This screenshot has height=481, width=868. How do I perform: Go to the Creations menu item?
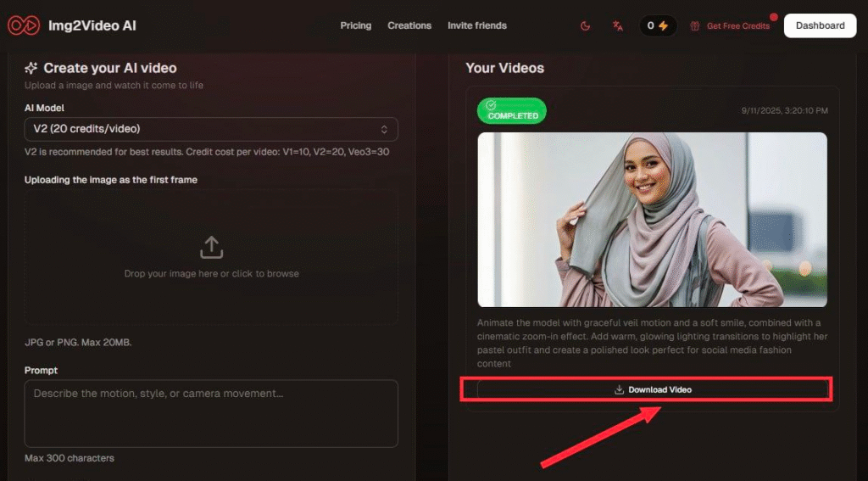409,25
